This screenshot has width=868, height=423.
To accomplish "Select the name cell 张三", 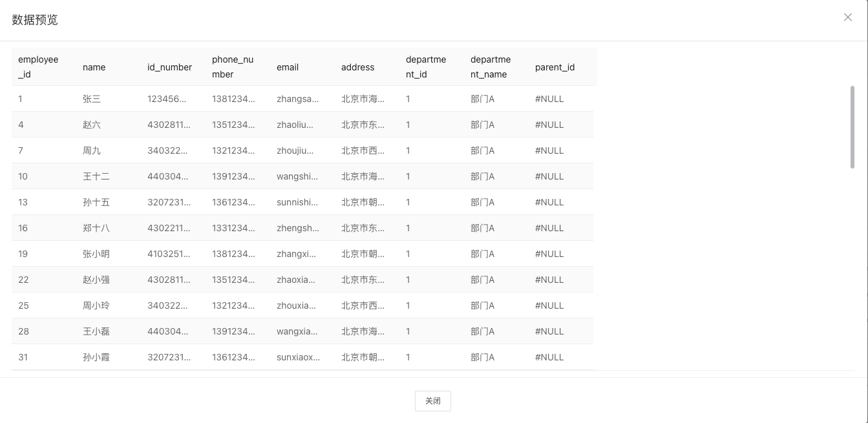I will (92, 99).
